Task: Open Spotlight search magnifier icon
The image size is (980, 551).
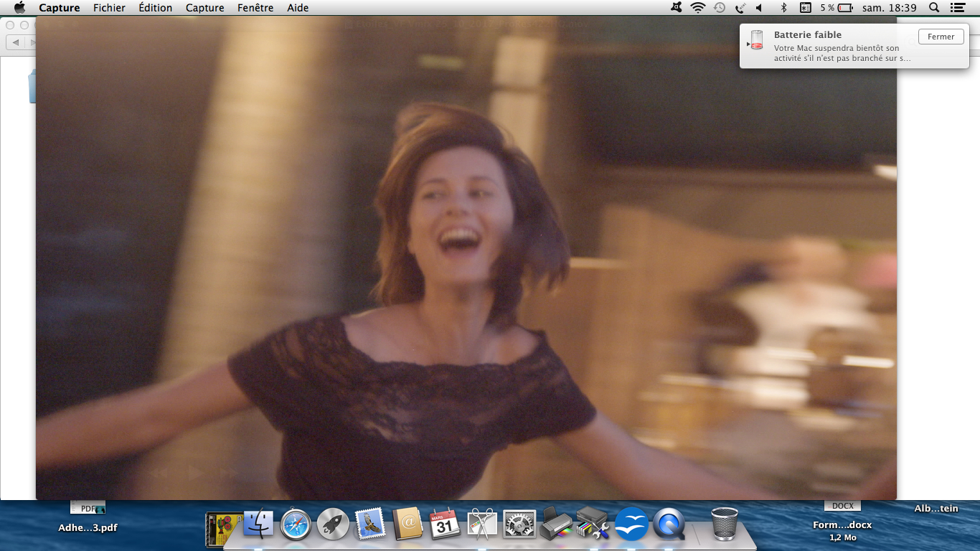Action: (933, 8)
